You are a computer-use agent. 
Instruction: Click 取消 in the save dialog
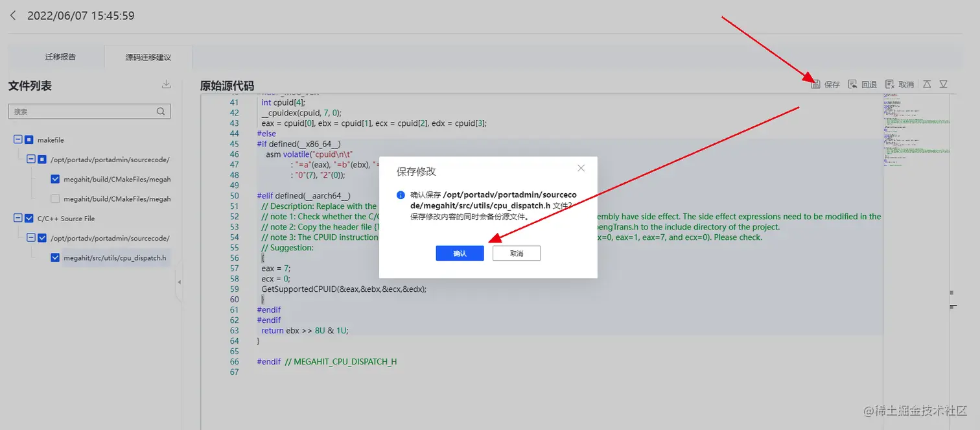517,253
